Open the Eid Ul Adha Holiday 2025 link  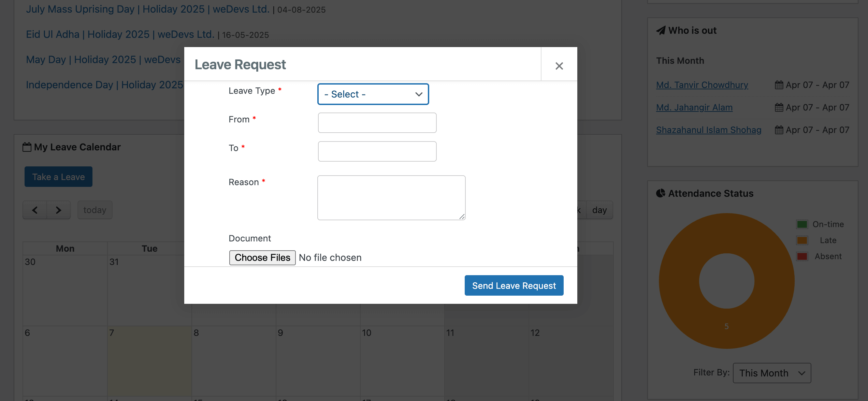(x=120, y=34)
